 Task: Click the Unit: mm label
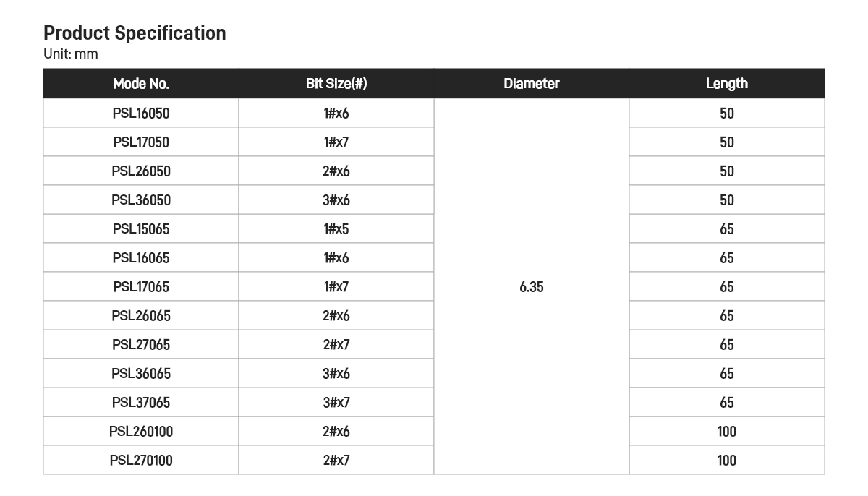pos(71,54)
